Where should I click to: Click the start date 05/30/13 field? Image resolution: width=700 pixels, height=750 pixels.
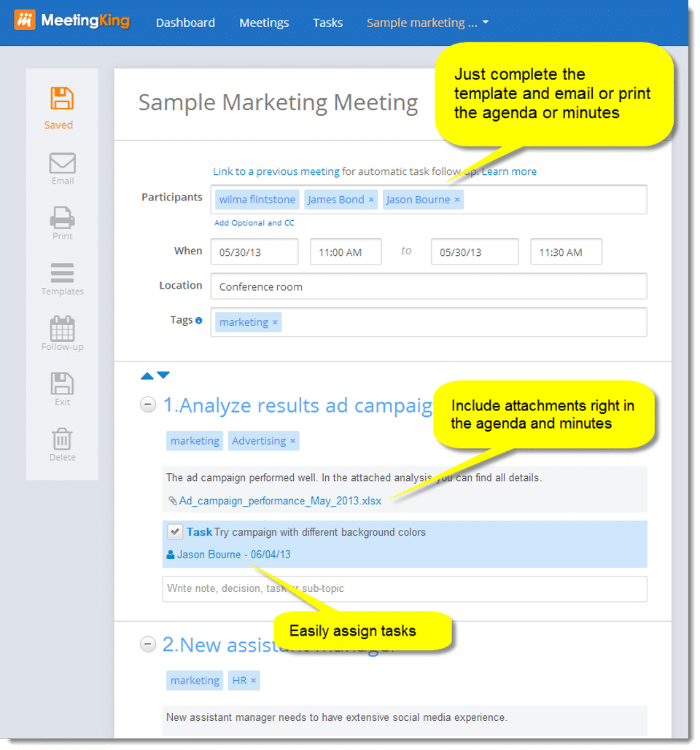(x=254, y=251)
